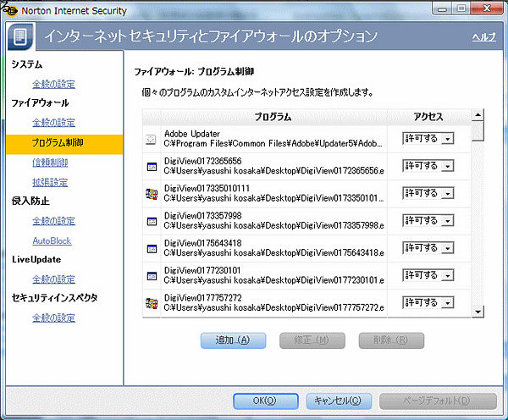Click the DigiView0177230101 program icon
Viewport: 508px width, 420px height.
coord(152,276)
